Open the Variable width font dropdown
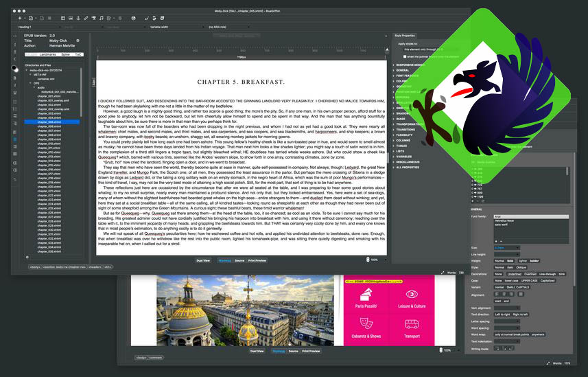 point(178,27)
